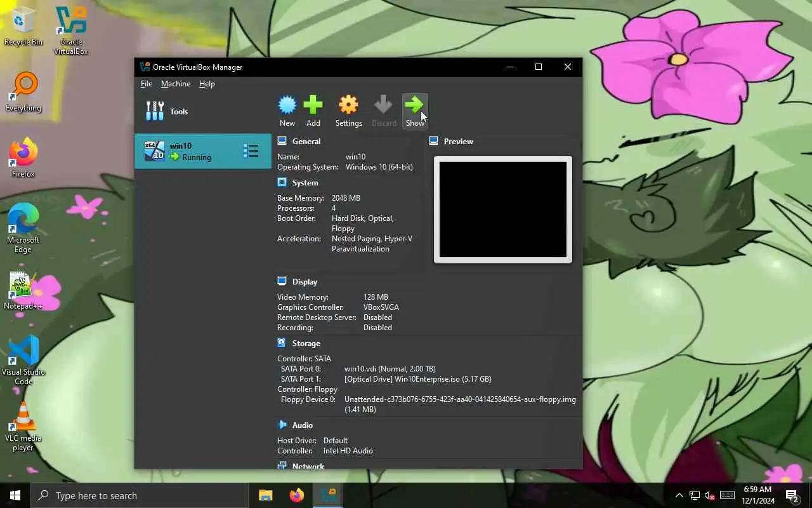Click the Show green arrow icon
812x508 pixels.
click(x=415, y=105)
